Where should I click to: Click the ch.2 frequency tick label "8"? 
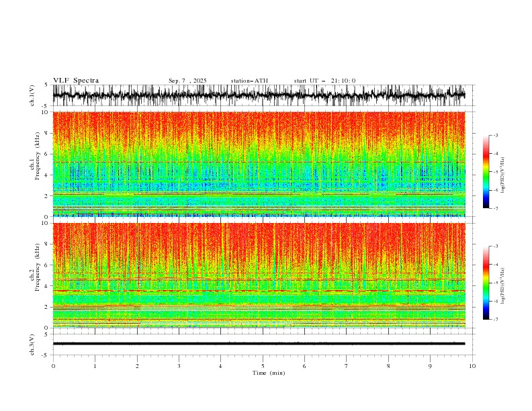tap(47, 244)
